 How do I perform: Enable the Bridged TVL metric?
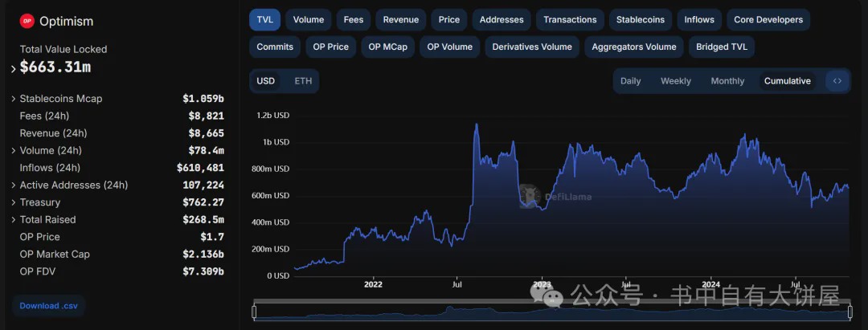point(721,47)
